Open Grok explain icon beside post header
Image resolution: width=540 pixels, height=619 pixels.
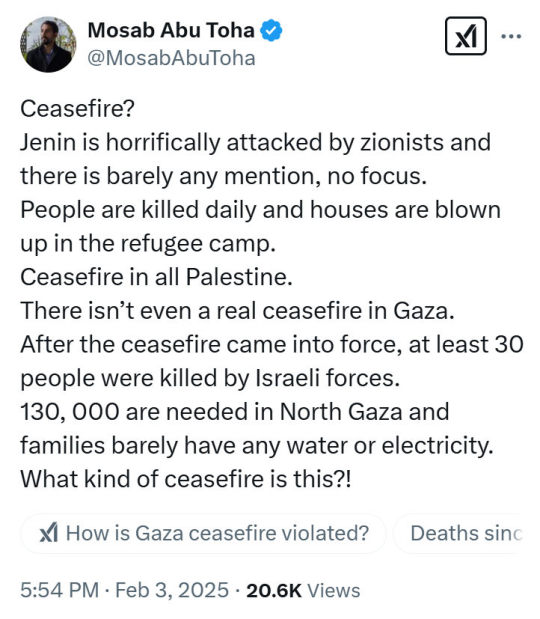pyautogui.click(x=466, y=36)
